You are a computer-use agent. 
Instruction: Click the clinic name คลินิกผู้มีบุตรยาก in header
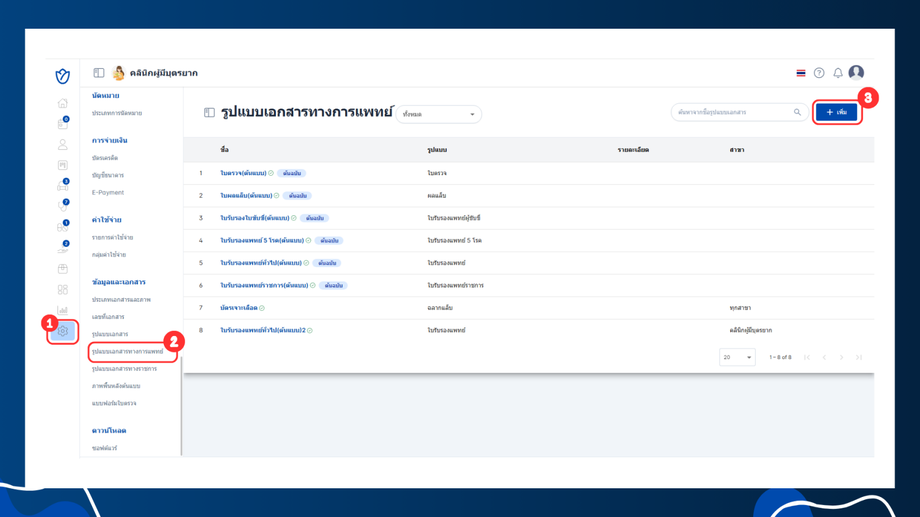[164, 73]
